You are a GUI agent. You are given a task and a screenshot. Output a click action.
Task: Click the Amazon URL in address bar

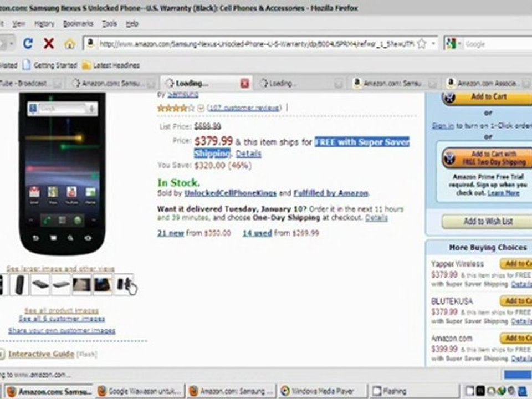256,44
